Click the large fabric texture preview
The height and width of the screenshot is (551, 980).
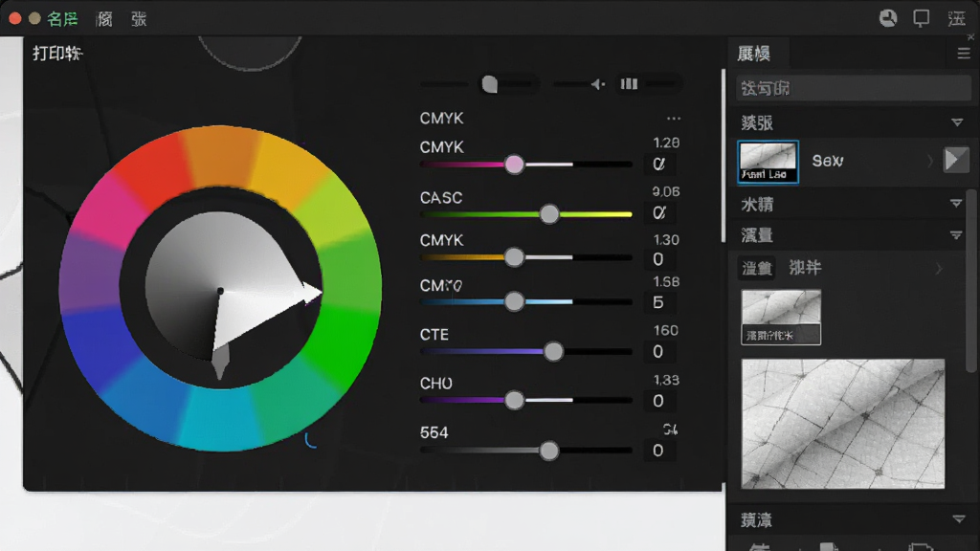(842, 424)
